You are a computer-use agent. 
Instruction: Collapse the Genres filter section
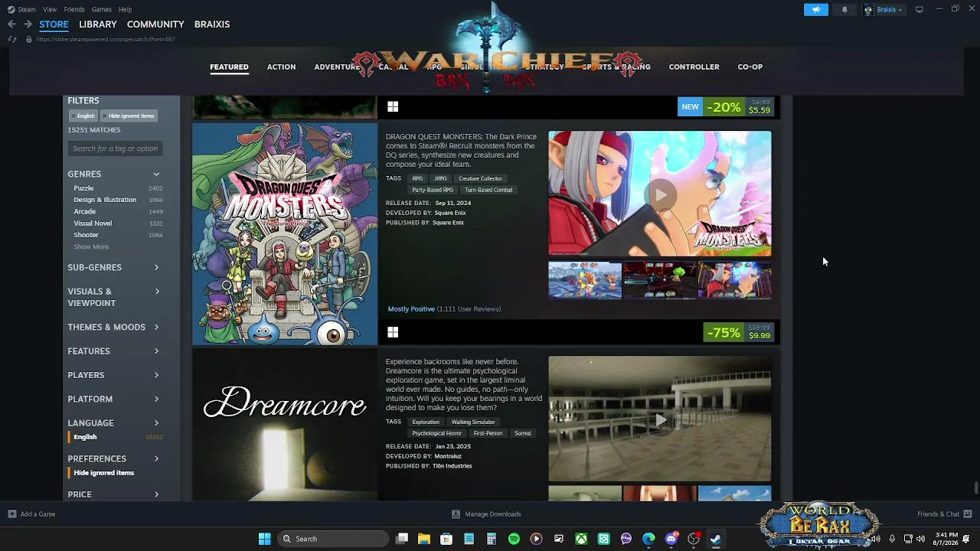click(114, 174)
